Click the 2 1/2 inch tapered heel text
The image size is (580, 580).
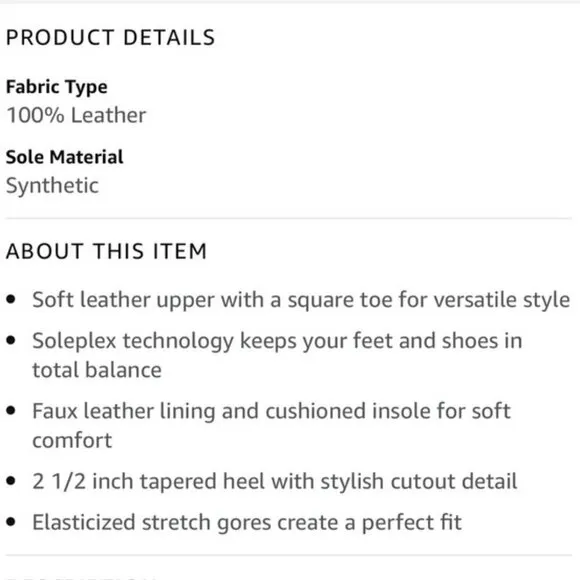[x=274, y=482]
